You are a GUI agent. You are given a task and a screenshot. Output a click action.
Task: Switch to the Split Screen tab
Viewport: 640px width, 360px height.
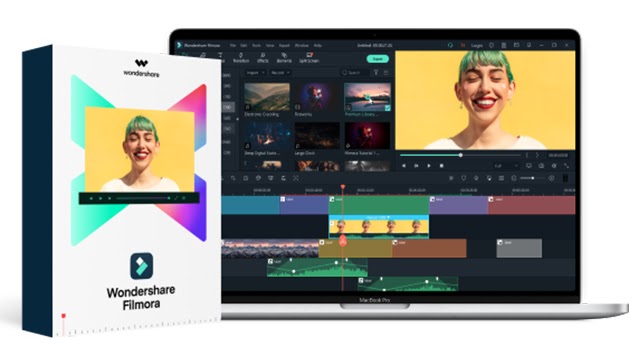click(309, 58)
